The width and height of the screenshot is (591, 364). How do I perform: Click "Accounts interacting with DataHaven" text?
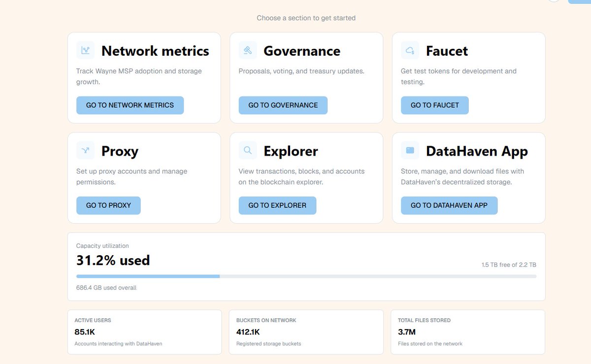[118, 343]
